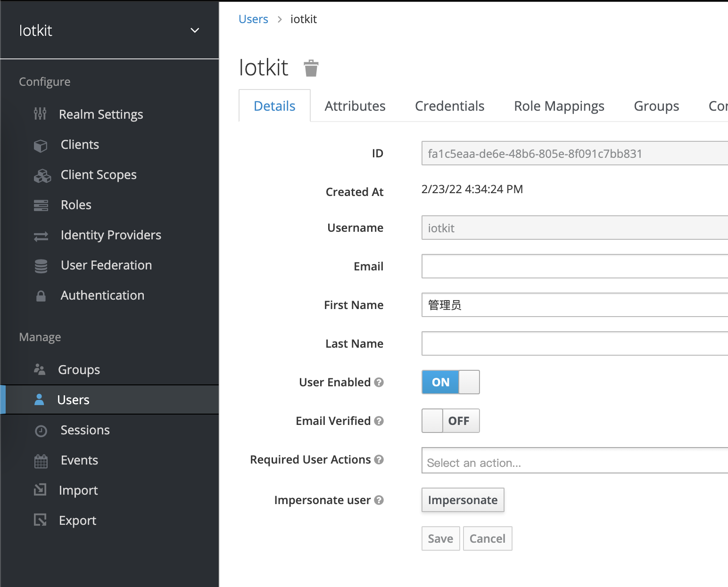Delete user via the trash icon
The image size is (728, 587).
click(x=311, y=68)
